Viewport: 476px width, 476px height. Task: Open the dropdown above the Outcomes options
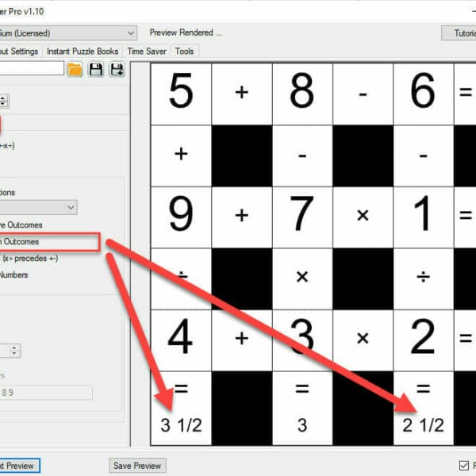coord(38,207)
